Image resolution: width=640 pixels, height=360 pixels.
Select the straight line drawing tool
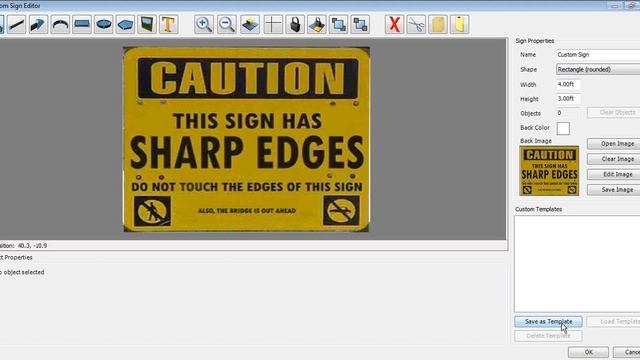[x=16, y=24]
